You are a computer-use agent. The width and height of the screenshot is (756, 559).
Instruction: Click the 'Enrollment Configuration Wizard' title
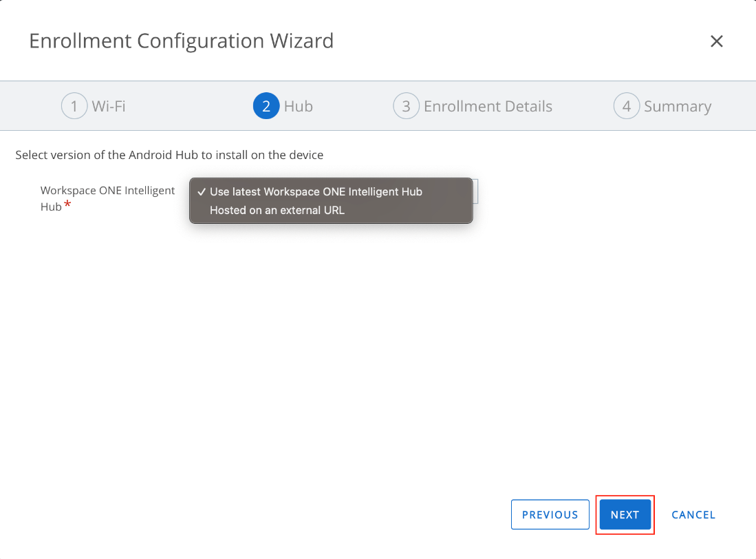[x=181, y=41]
